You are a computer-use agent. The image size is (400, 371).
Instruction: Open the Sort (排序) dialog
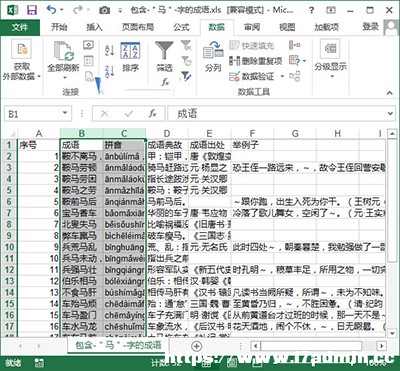pos(130,57)
